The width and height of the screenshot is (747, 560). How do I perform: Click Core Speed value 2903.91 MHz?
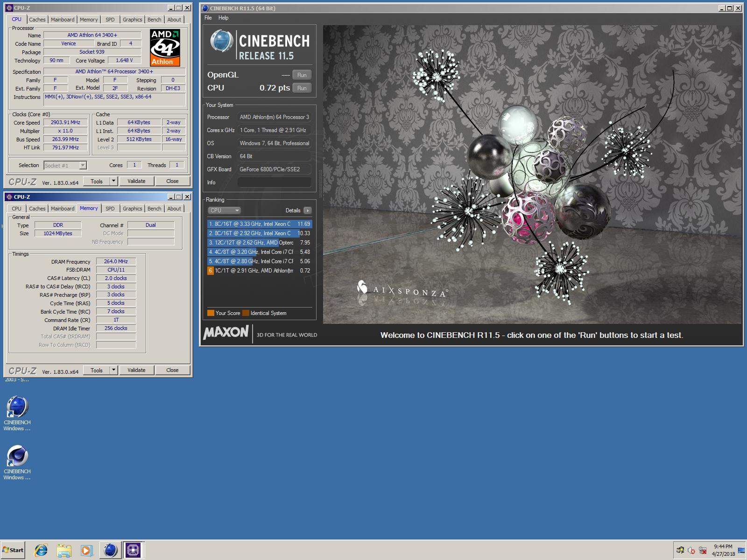tap(65, 123)
